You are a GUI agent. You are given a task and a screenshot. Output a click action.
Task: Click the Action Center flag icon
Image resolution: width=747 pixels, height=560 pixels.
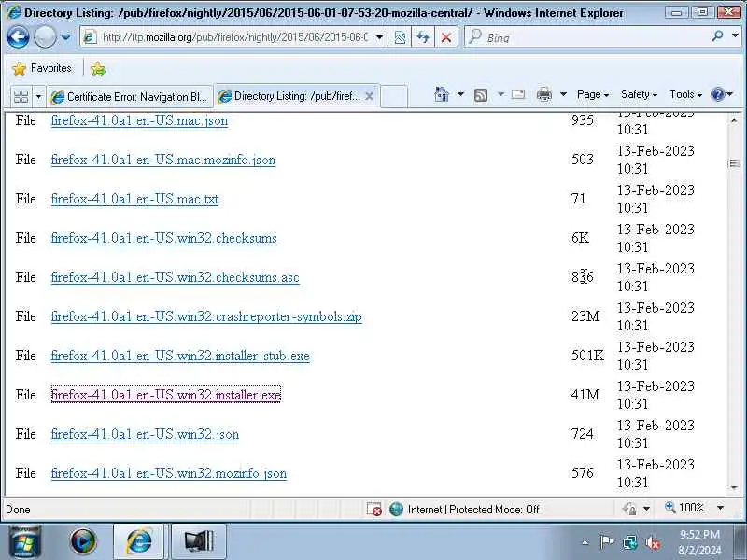[606, 542]
